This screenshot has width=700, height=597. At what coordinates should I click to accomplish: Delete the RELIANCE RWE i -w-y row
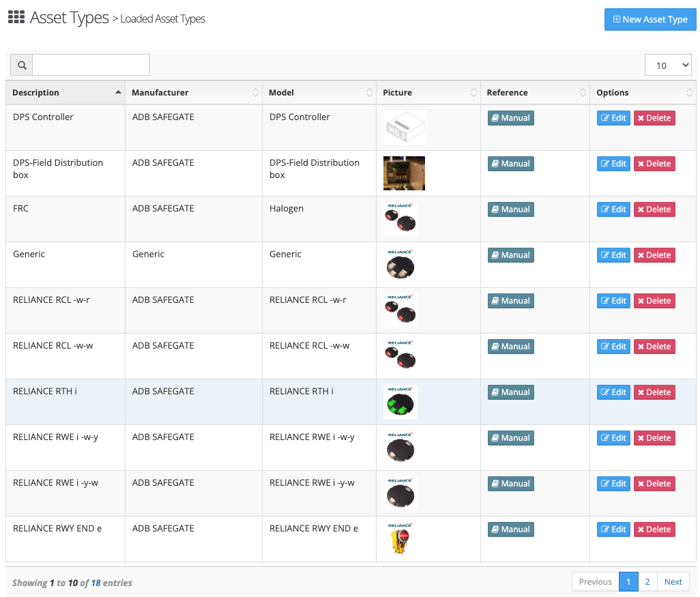click(654, 438)
